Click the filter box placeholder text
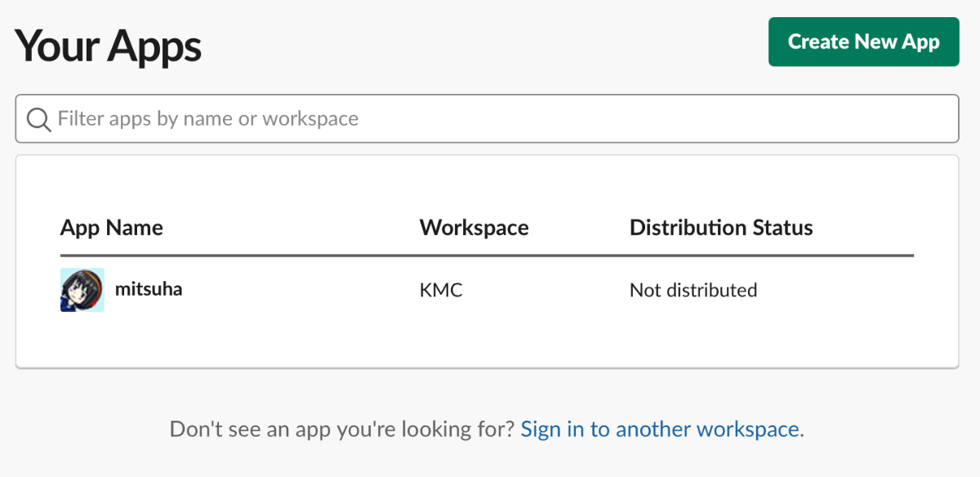The image size is (980, 477). [x=208, y=119]
